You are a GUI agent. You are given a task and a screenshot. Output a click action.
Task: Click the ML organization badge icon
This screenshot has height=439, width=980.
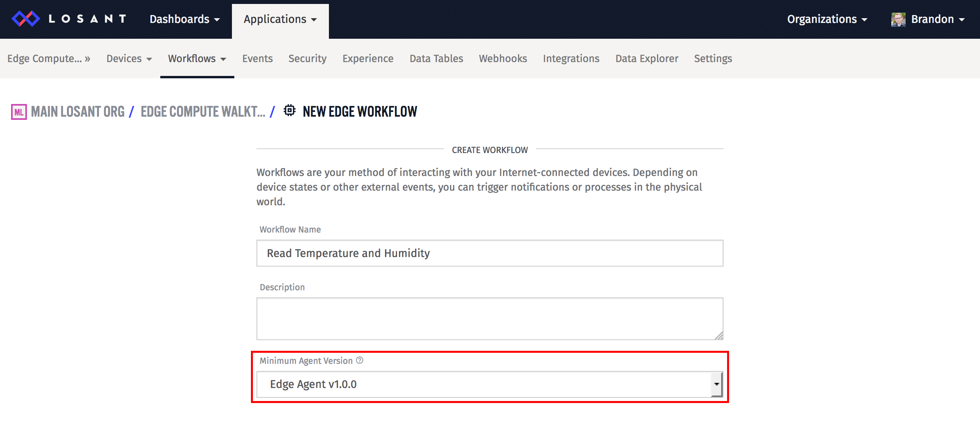coord(18,112)
